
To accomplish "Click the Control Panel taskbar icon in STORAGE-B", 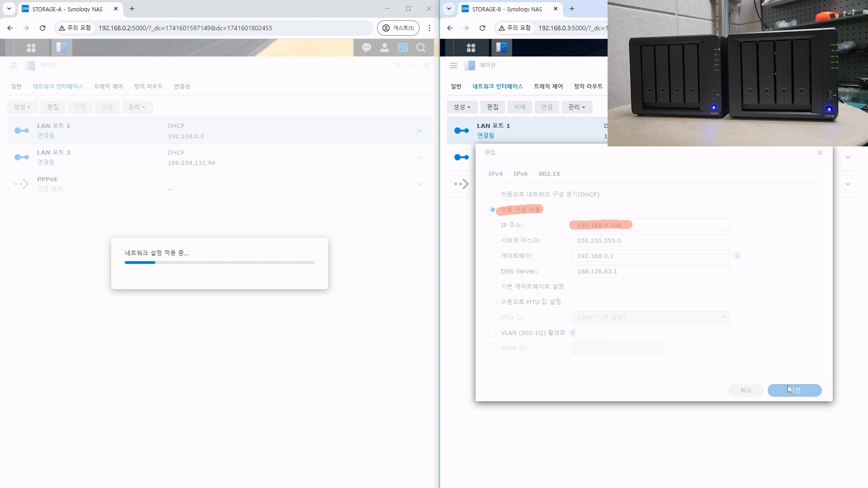I will click(501, 47).
